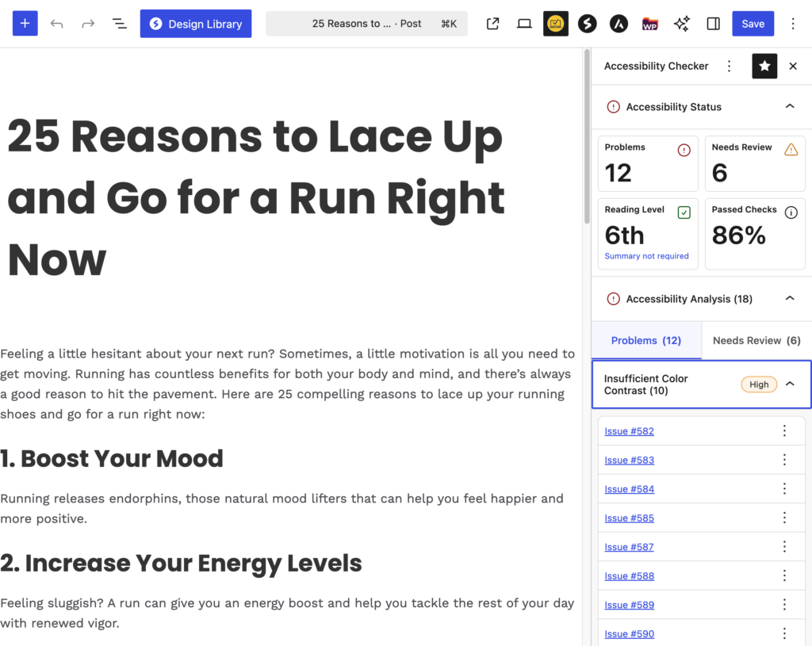This screenshot has width=812, height=646.
Task: Click the blue plus block inserter button
Action: pyautogui.click(x=25, y=24)
